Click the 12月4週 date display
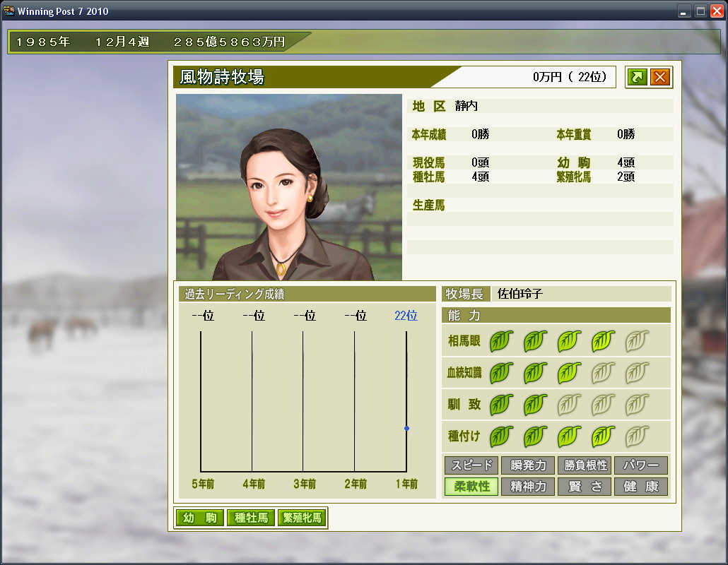The width and height of the screenshot is (728, 565). point(122,42)
